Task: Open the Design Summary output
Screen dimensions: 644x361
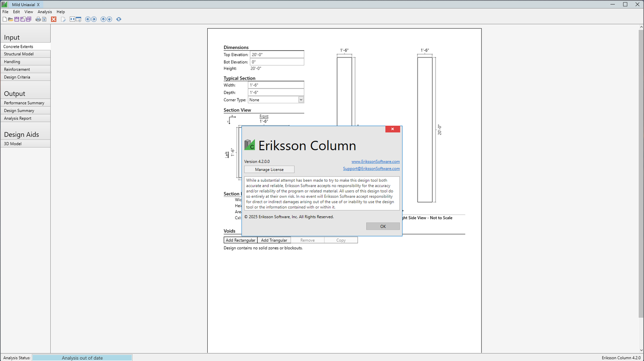Action: click(25, 111)
